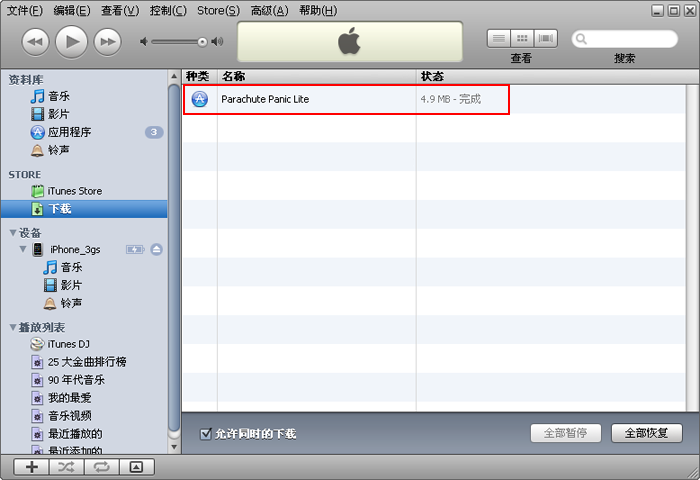Toggle shuffle playback at bottom
This screenshot has height=480, width=700.
tap(67, 466)
